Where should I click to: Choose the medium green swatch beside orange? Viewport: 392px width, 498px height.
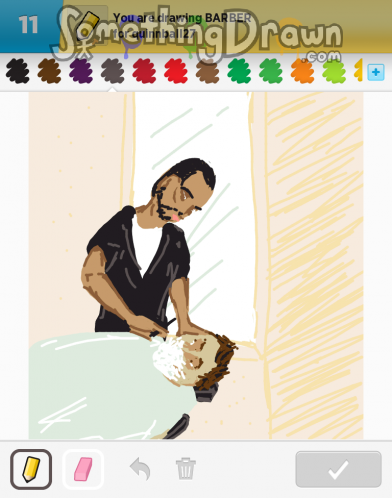(x=271, y=71)
